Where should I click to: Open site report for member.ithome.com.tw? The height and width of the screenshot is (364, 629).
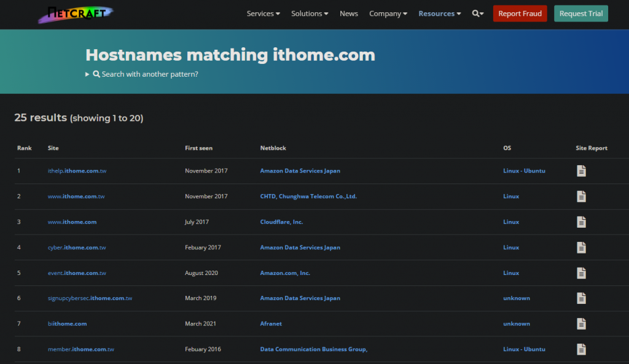click(x=581, y=349)
